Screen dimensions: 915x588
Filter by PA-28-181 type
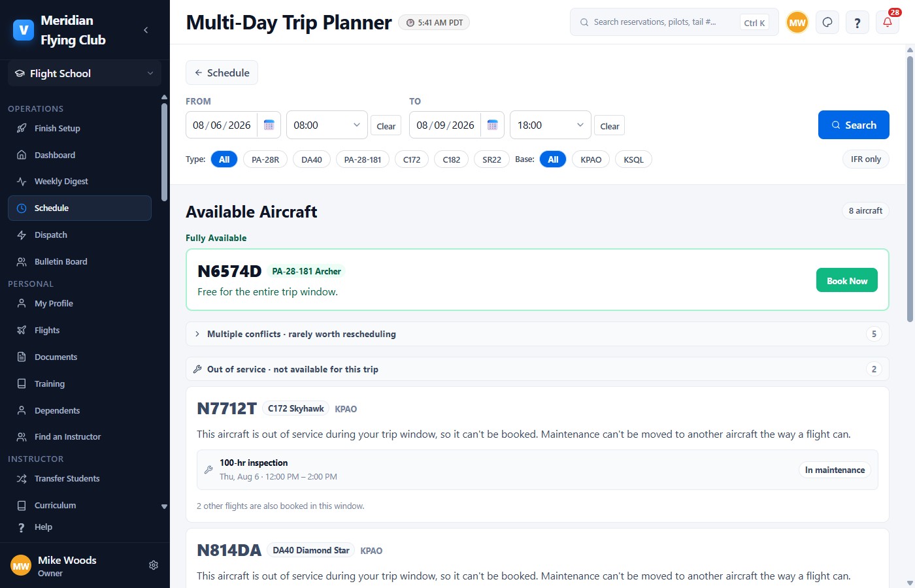pyautogui.click(x=363, y=159)
